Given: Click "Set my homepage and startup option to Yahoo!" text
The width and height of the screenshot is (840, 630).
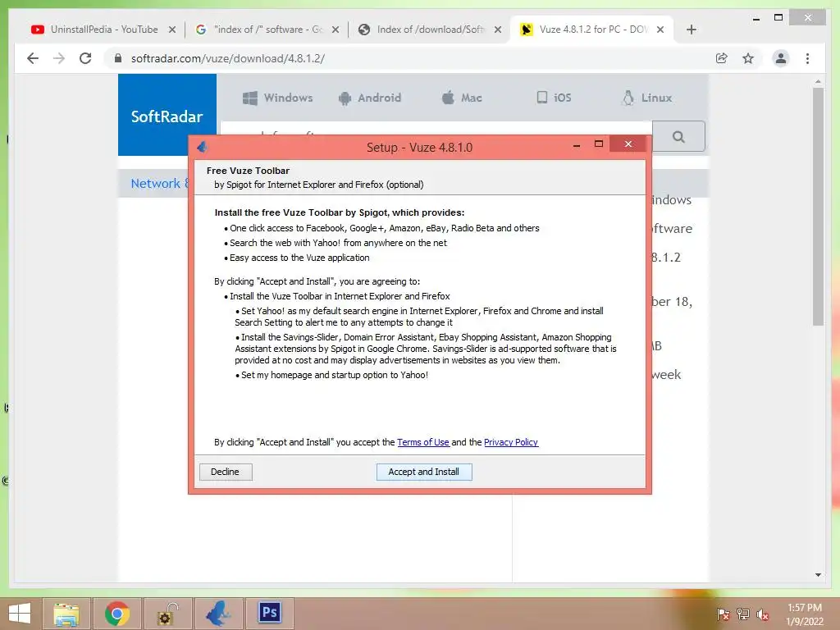Looking at the screenshot, I should (335, 375).
